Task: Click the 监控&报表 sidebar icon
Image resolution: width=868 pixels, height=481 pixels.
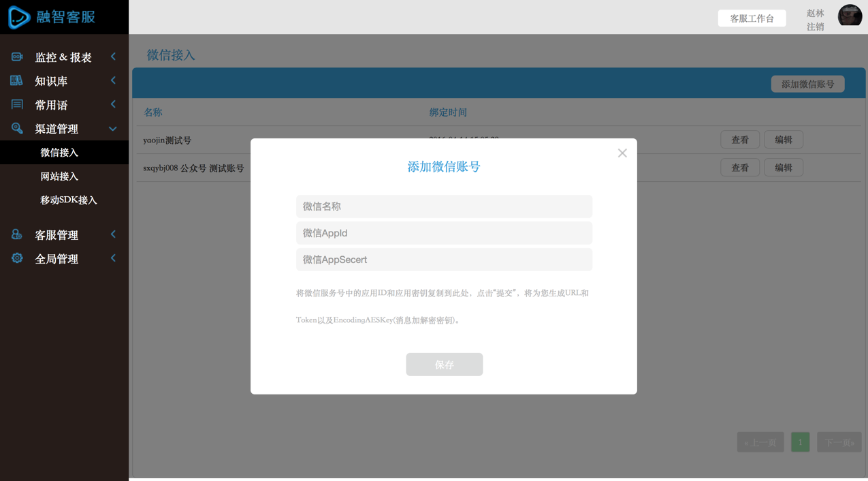Action: [x=17, y=57]
